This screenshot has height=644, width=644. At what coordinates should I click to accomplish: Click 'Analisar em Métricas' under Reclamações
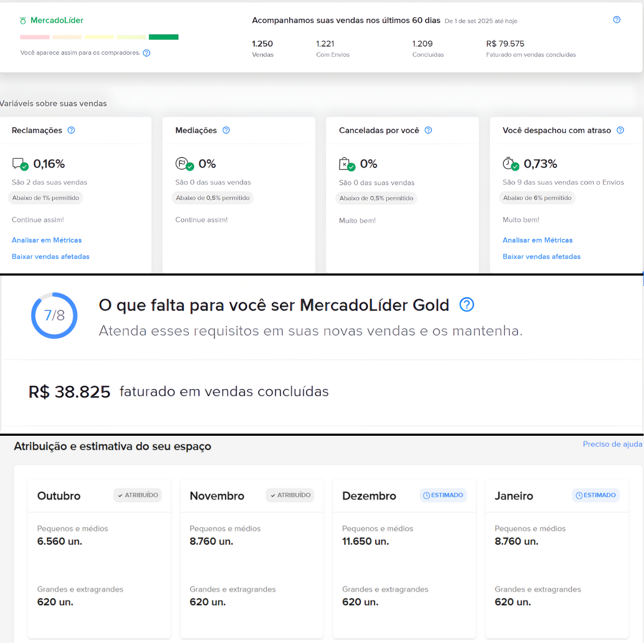point(47,240)
